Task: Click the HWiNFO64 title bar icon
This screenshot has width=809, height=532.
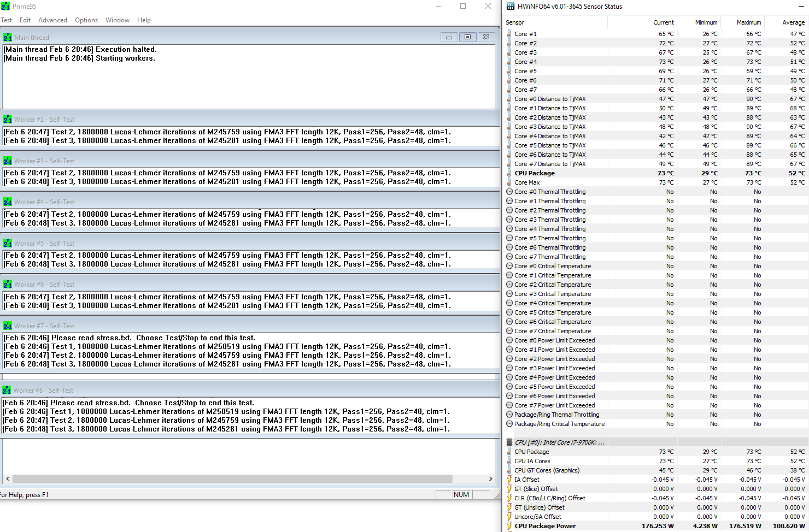Action: click(x=511, y=7)
